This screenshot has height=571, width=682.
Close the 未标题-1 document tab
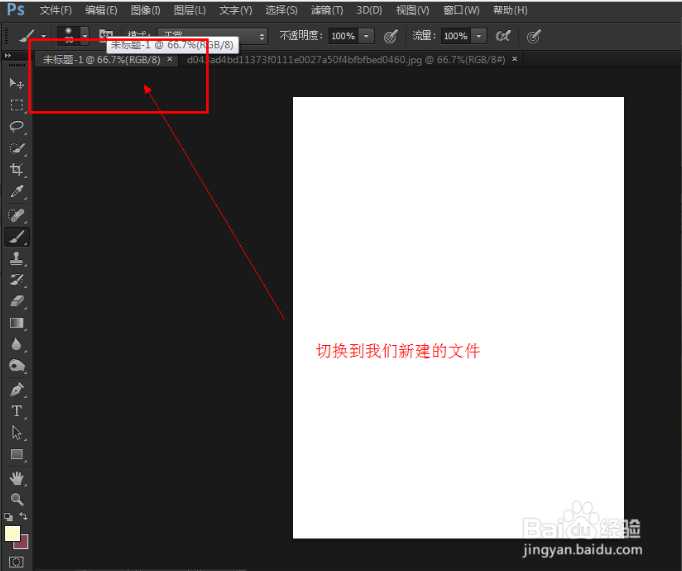pyautogui.click(x=170, y=59)
